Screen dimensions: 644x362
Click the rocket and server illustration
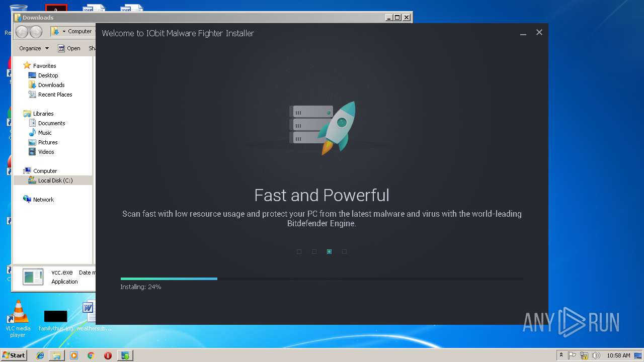(322, 128)
